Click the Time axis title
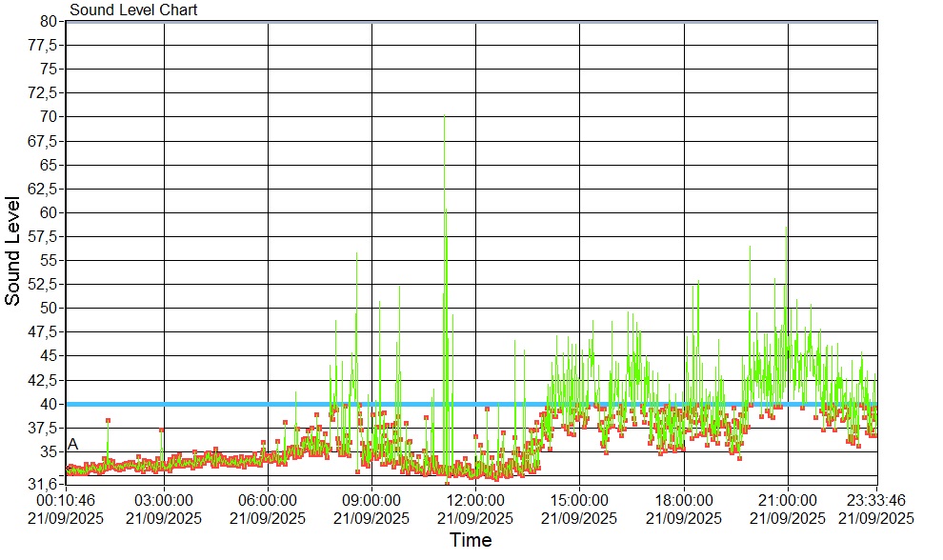943x560 pixels. click(471, 541)
